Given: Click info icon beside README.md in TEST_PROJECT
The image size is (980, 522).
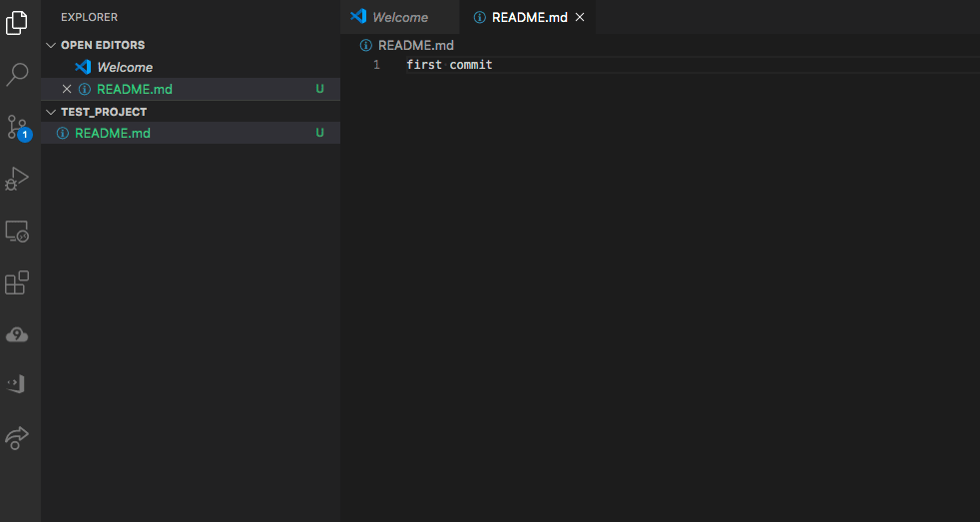Looking at the screenshot, I should [x=63, y=133].
